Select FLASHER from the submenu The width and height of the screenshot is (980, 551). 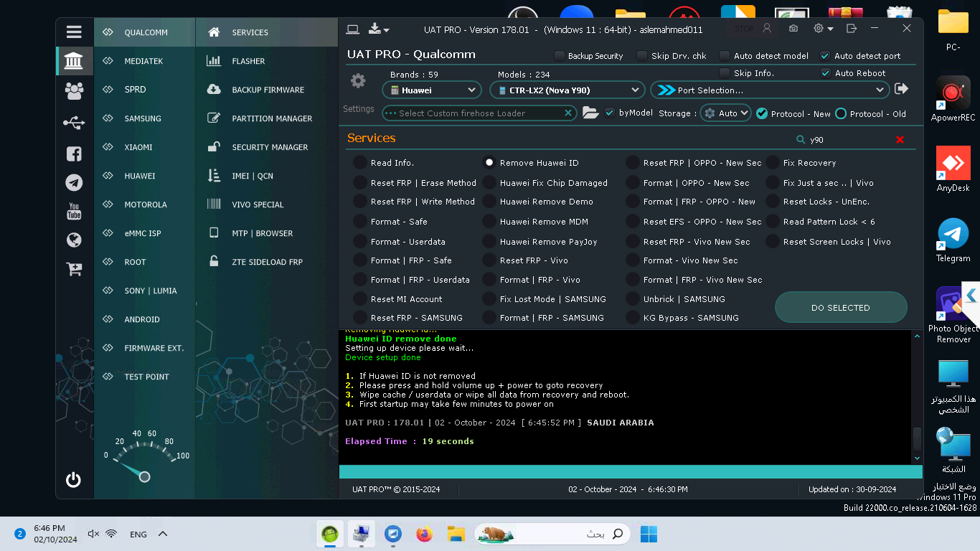266,61
